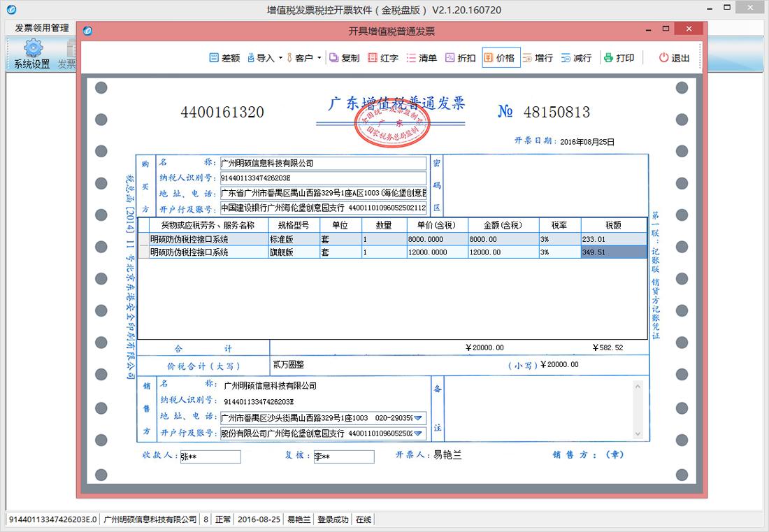Screen dimensions: 769x532
Task: Print the invoice with 打印
Action: 608,58
